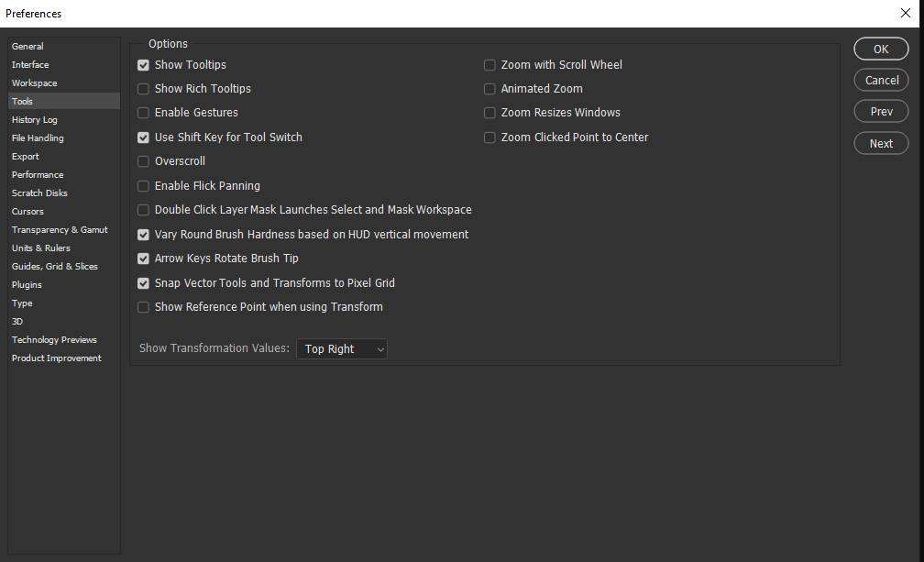
Task: Disable Show Tooltips
Action: pyautogui.click(x=143, y=64)
